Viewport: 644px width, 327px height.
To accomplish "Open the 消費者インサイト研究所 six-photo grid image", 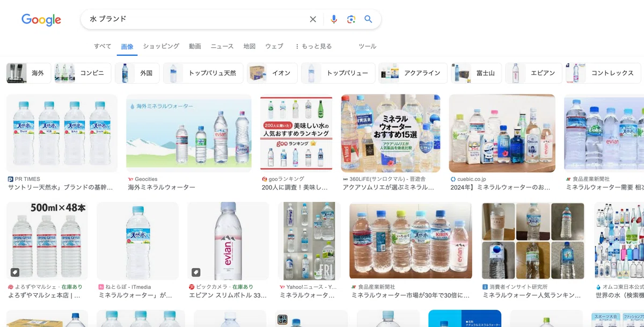I will point(533,241).
